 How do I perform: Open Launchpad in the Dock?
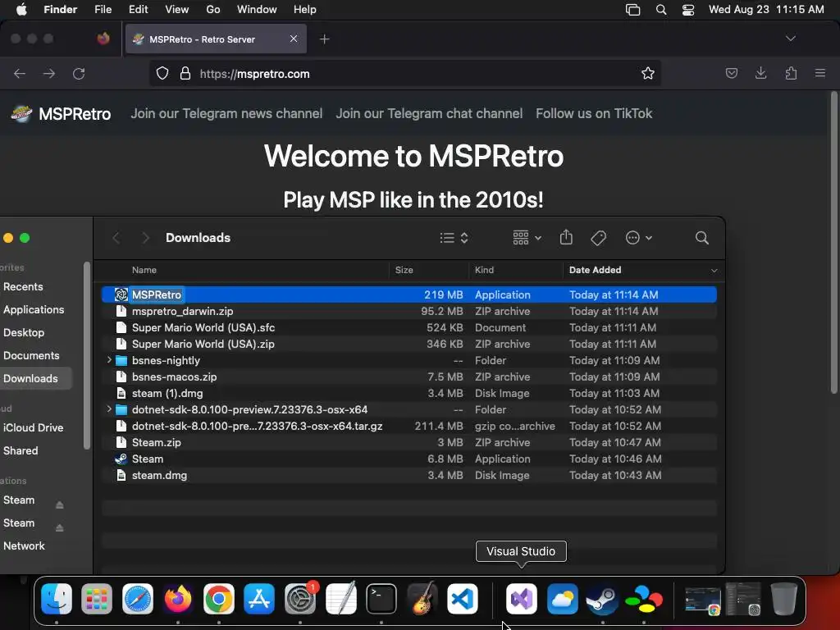97,598
